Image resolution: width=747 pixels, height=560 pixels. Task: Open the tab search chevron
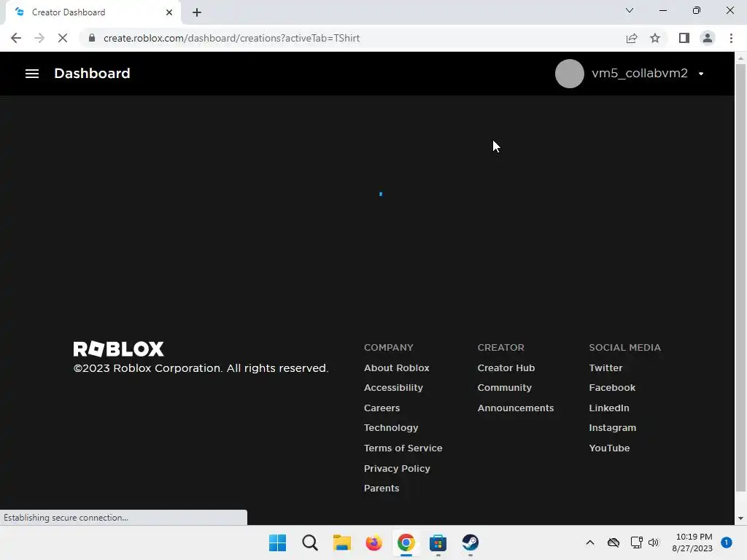pos(630,10)
